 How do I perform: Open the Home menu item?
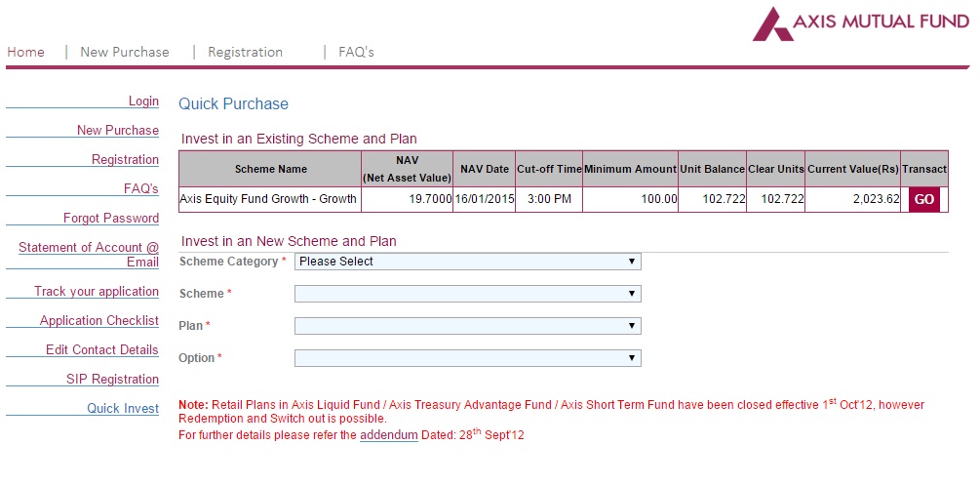pos(25,52)
